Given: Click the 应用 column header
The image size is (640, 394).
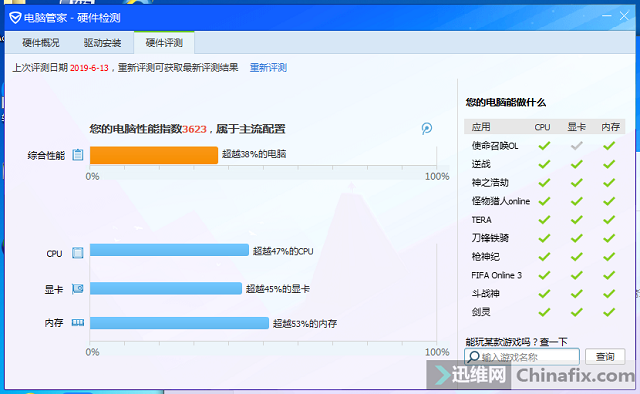Looking at the screenshot, I should (x=481, y=127).
